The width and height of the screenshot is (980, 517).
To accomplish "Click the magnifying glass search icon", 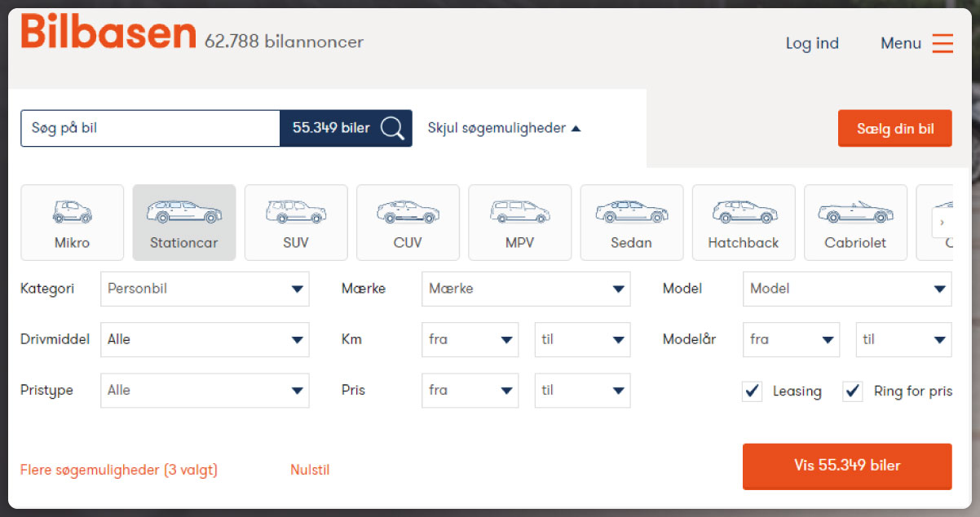I will (x=392, y=128).
